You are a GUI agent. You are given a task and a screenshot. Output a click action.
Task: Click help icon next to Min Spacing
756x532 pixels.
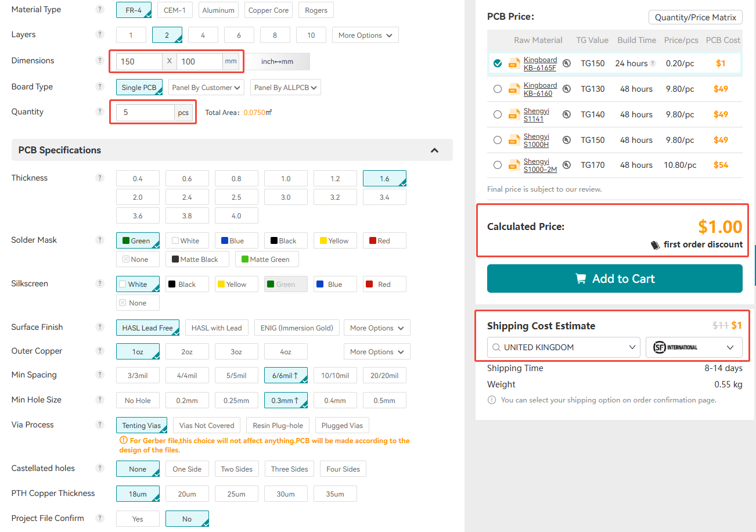(100, 375)
